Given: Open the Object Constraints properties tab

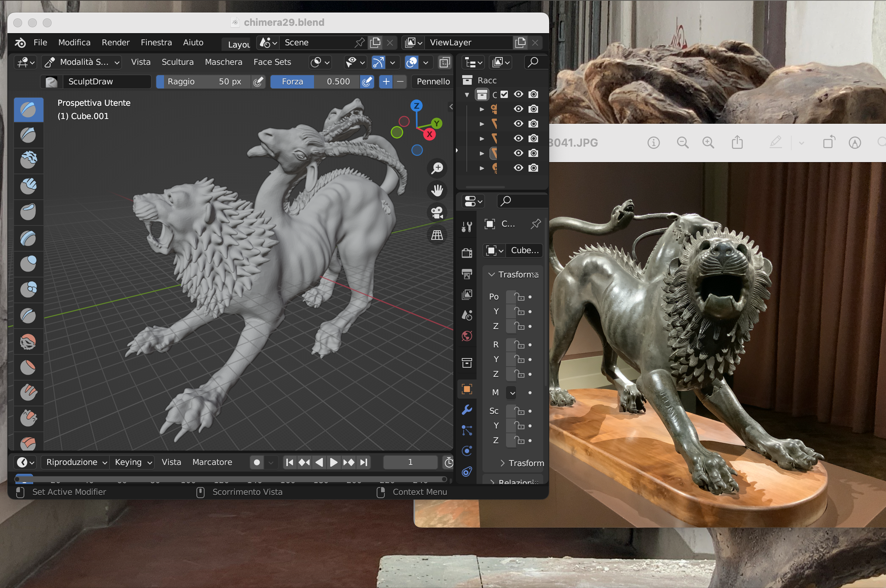Looking at the screenshot, I should coord(467,471).
